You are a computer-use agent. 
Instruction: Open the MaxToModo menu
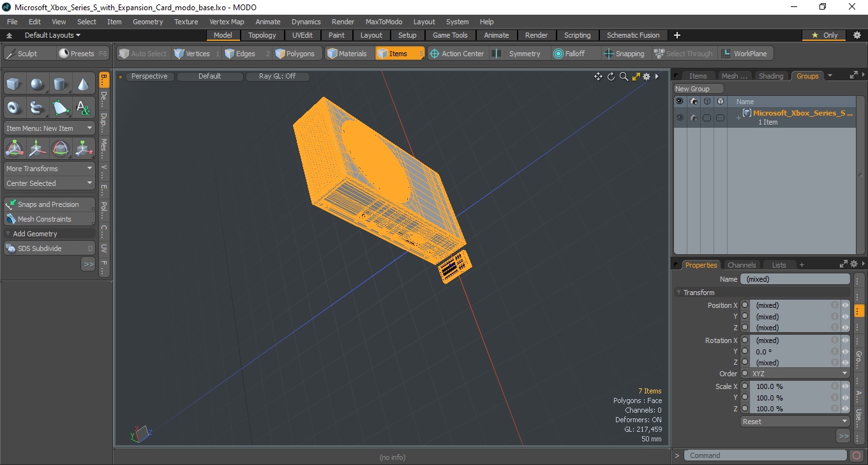tap(384, 22)
